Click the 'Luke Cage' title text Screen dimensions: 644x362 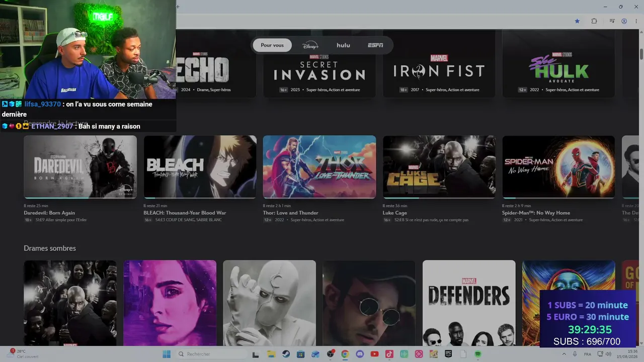tap(395, 213)
